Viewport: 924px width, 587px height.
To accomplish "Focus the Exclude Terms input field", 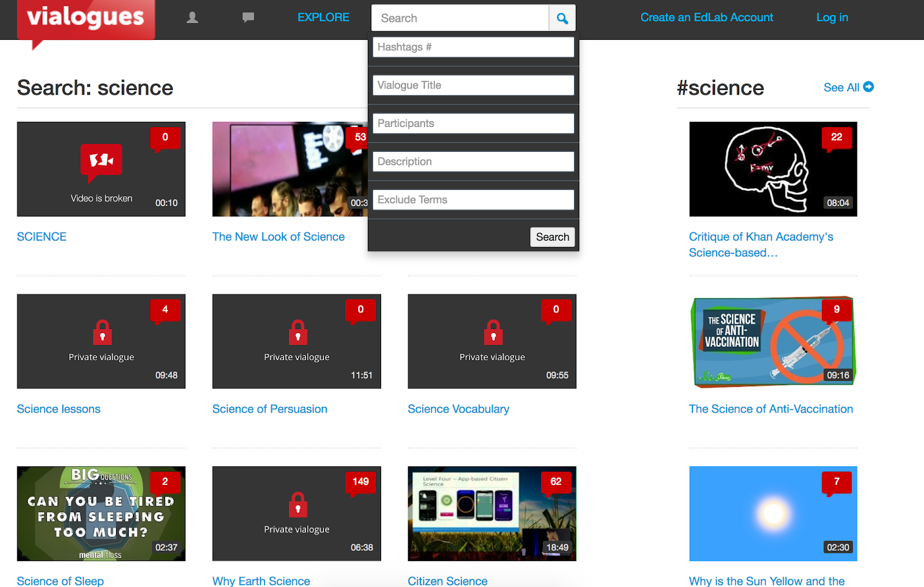I will (474, 200).
